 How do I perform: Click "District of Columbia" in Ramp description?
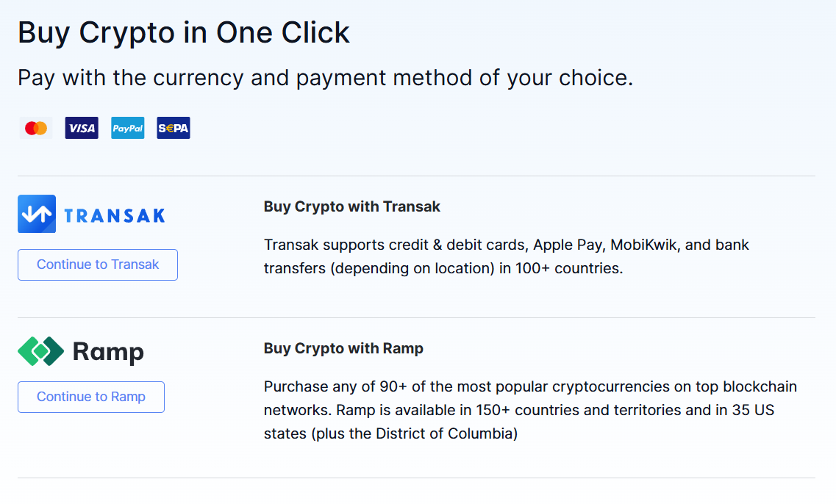click(446, 433)
